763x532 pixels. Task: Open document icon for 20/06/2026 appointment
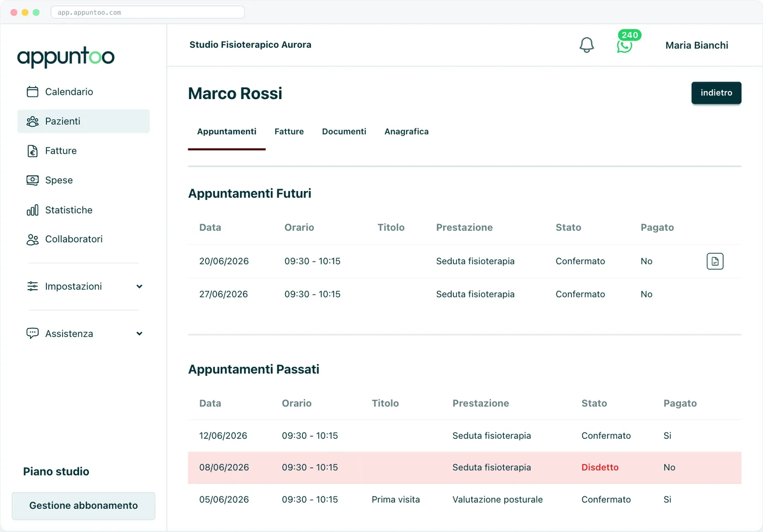click(x=715, y=261)
